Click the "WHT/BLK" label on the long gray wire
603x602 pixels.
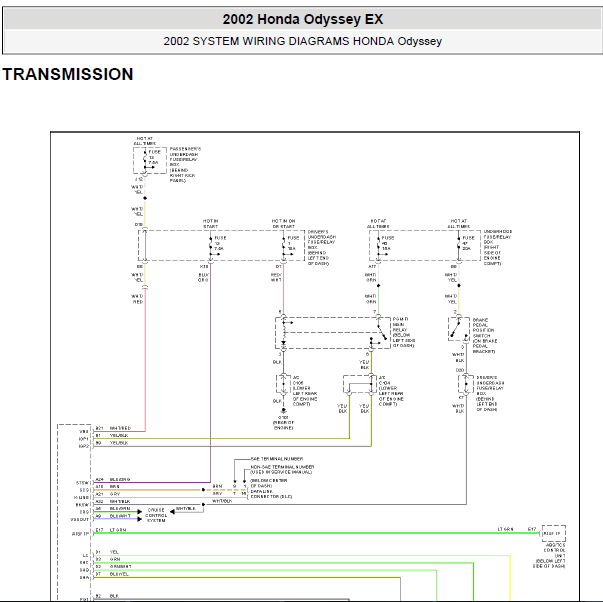coord(222,501)
